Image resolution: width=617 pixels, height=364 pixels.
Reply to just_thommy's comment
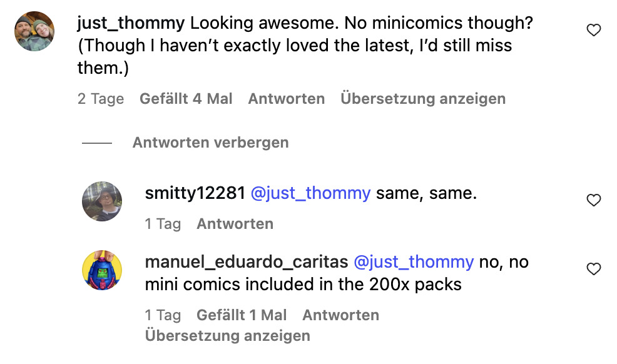coord(286,99)
